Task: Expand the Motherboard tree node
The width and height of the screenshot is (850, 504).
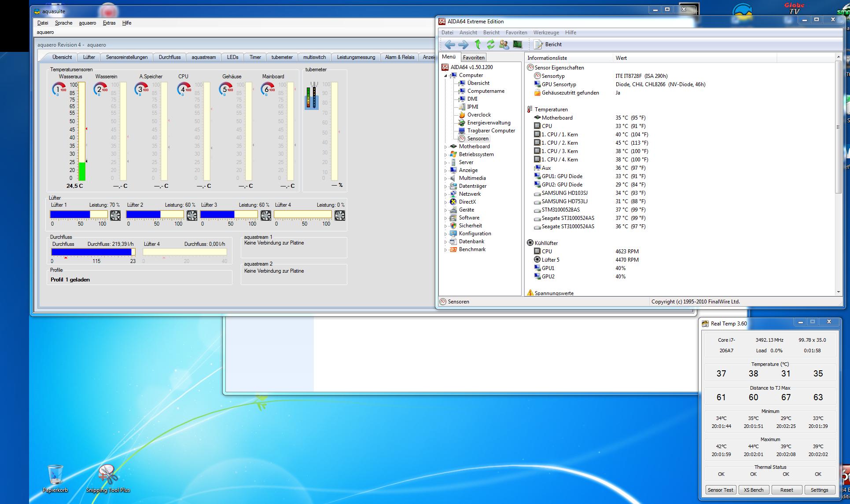Action: pos(445,147)
